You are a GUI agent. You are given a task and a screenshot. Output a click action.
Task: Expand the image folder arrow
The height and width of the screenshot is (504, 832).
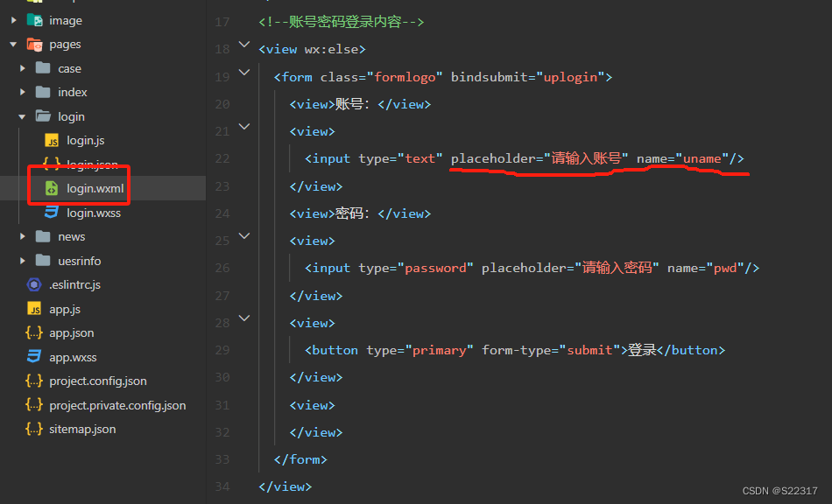tap(14, 20)
